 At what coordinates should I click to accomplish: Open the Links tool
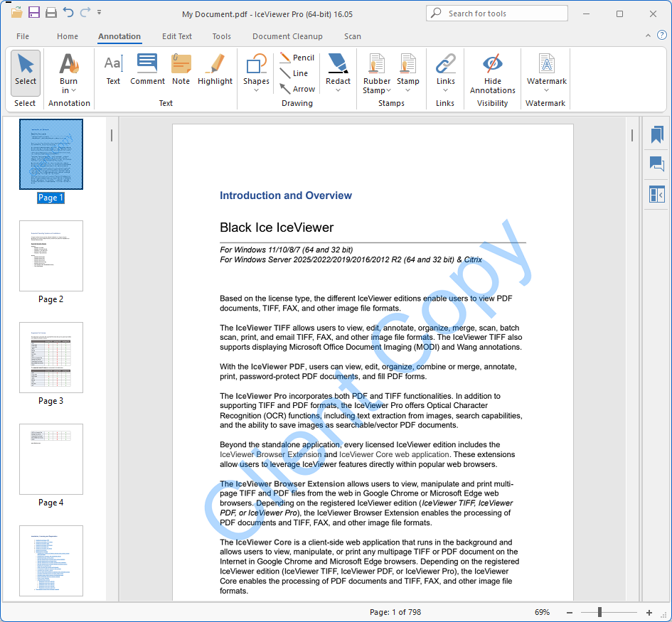[x=445, y=68]
